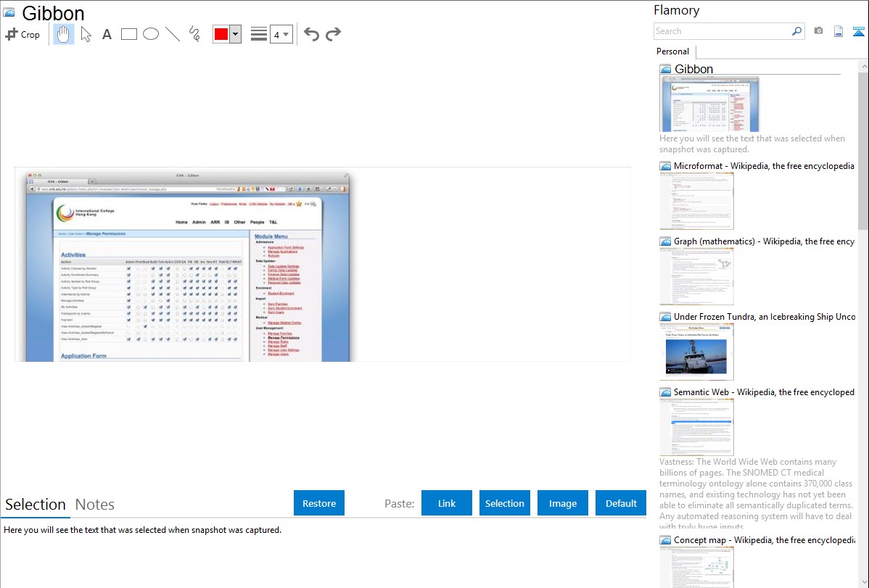Screen dimensions: 869x588
Task: Click the red color swatch
Action: pos(221,34)
